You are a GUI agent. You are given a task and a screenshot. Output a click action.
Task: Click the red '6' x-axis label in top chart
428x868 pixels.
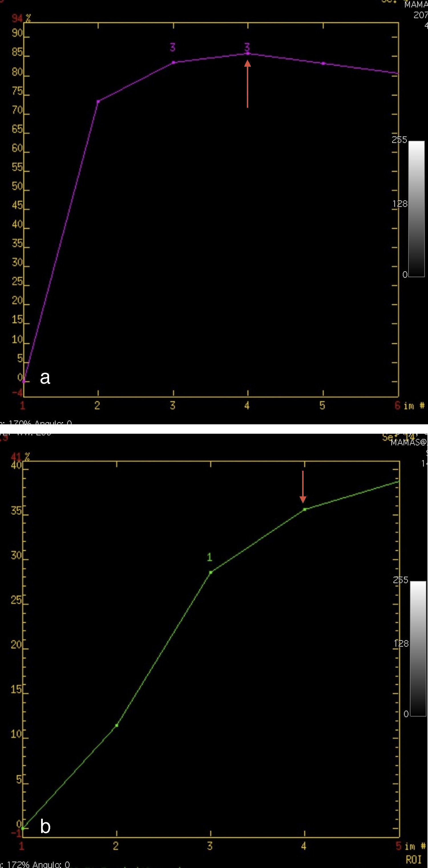(398, 405)
